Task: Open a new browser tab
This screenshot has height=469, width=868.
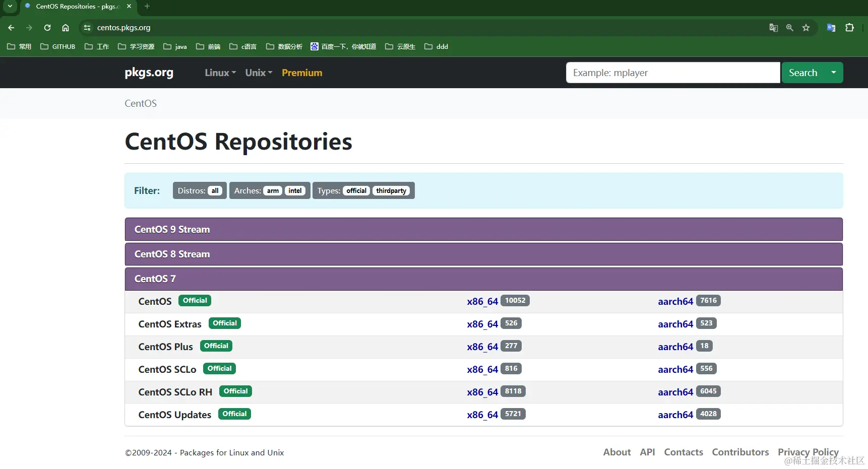Action: (147, 6)
